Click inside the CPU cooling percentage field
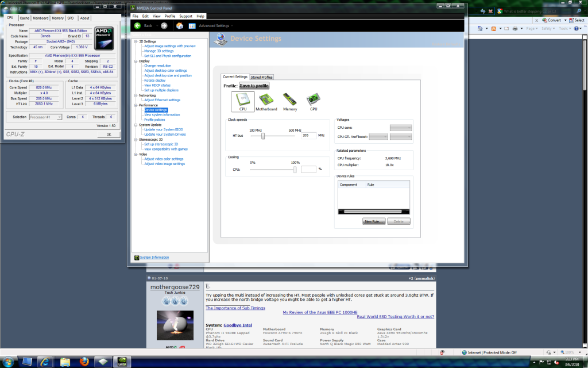The width and height of the screenshot is (588, 368). pos(310,170)
